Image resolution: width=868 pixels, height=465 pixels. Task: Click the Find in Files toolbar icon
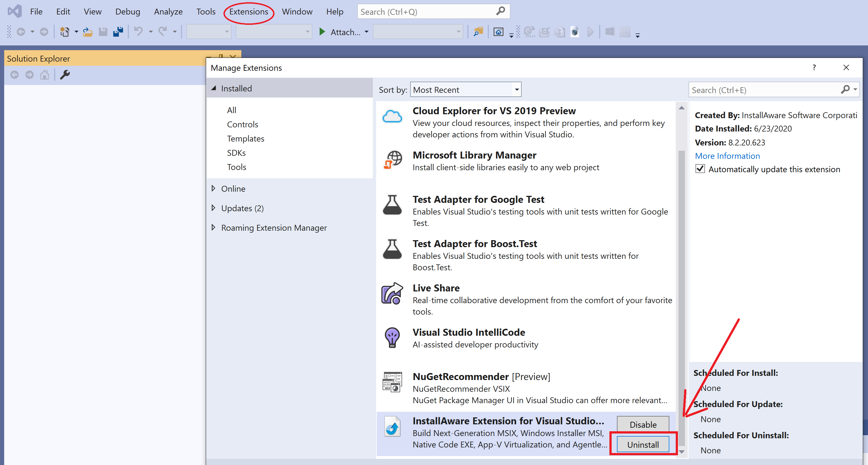pos(478,32)
